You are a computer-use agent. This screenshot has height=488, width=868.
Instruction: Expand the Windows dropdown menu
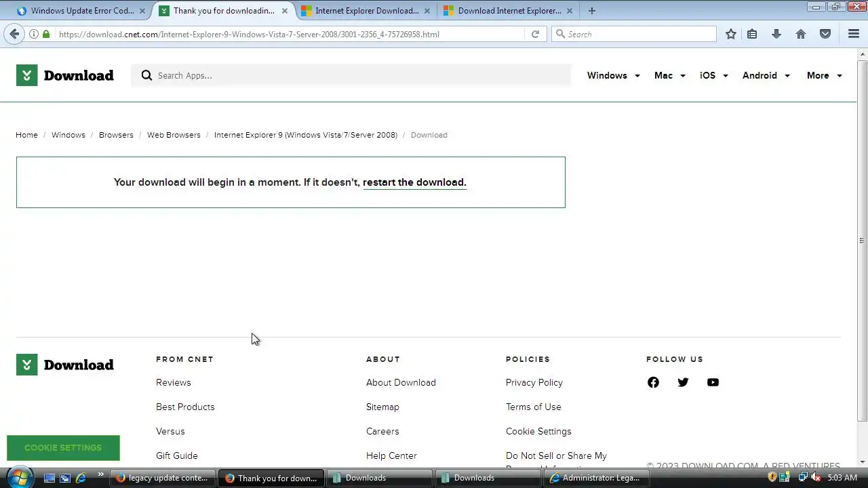(x=614, y=75)
